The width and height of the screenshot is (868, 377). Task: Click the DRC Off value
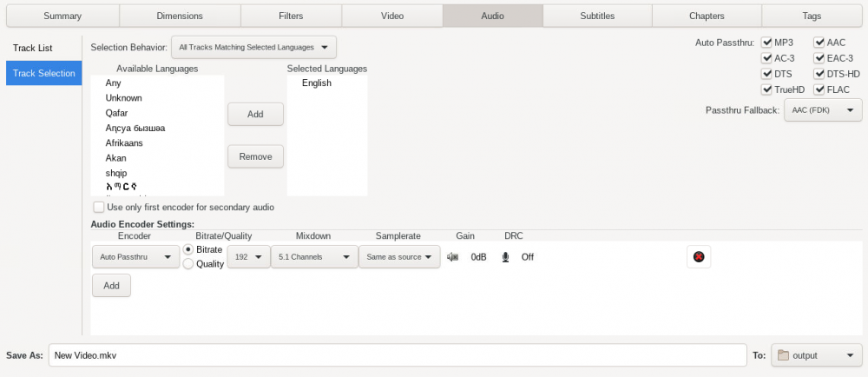click(528, 257)
